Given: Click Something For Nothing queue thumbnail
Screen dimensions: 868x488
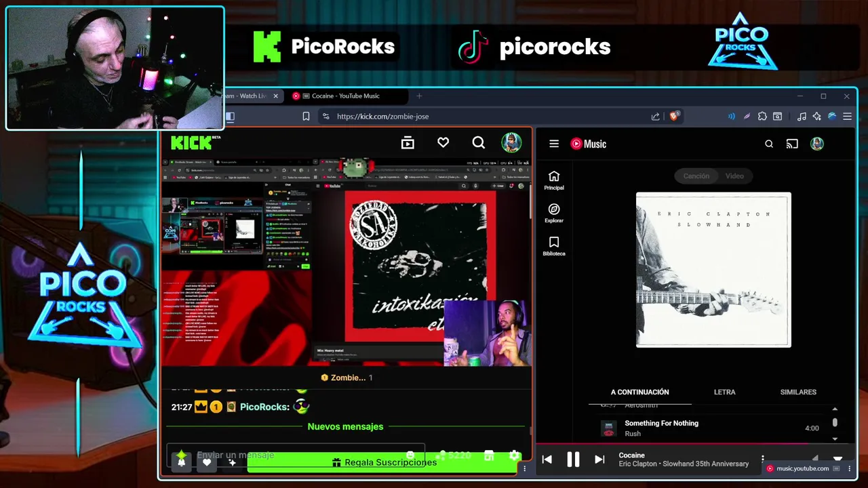Looking at the screenshot, I should (x=608, y=428).
